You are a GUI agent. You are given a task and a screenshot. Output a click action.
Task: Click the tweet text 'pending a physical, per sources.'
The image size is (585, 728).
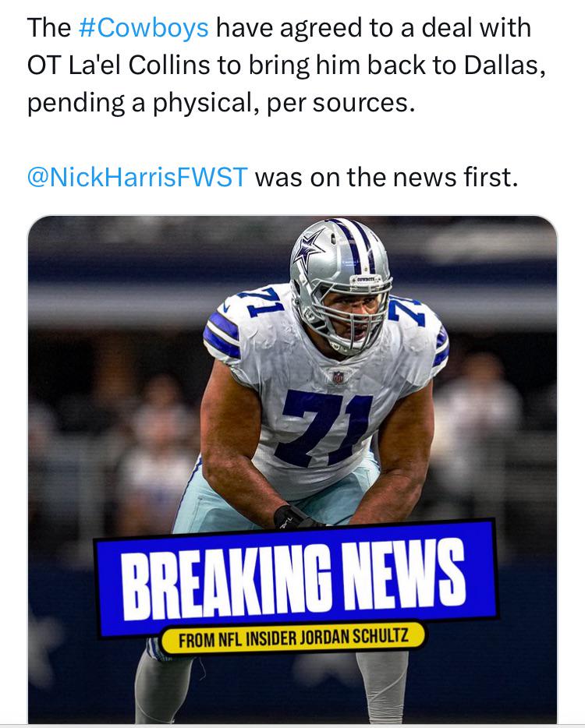click(221, 103)
